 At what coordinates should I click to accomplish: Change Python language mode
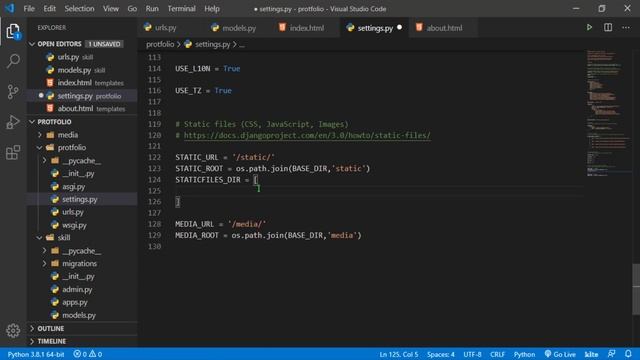coord(524,354)
